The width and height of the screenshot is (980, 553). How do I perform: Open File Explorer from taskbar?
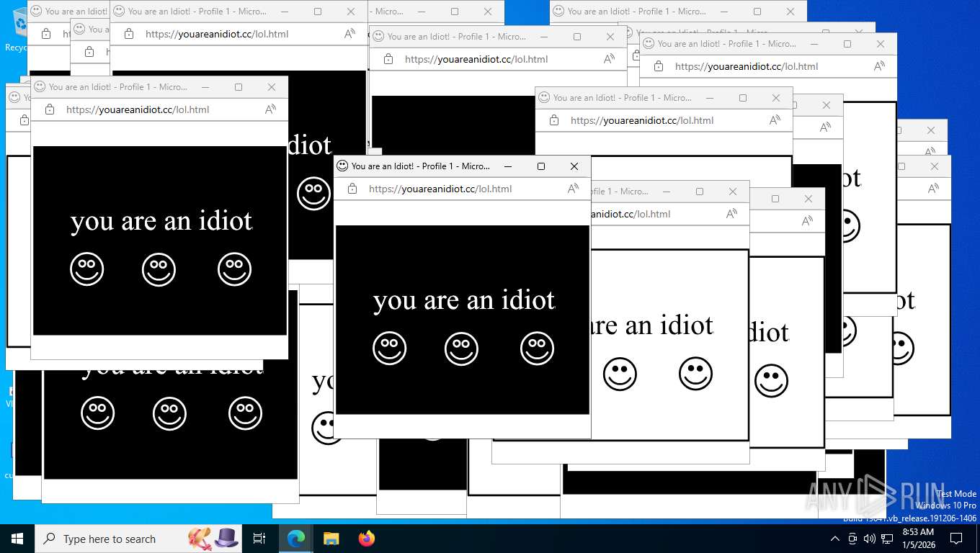coord(331,539)
